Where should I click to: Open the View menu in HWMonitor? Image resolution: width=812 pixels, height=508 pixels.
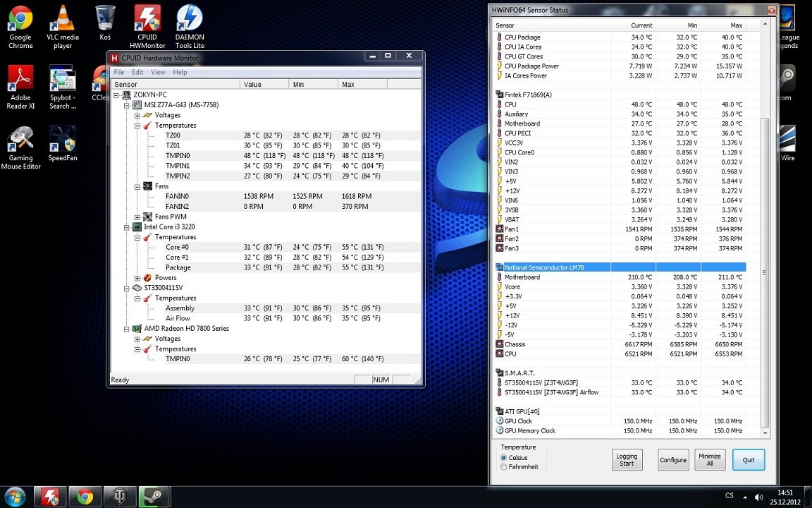coord(158,72)
